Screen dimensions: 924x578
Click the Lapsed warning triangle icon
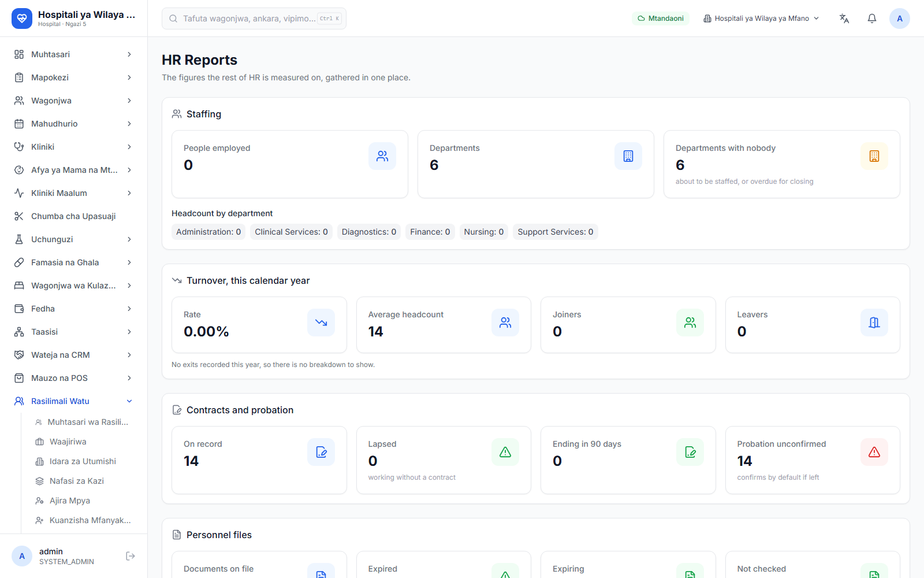[x=505, y=452]
